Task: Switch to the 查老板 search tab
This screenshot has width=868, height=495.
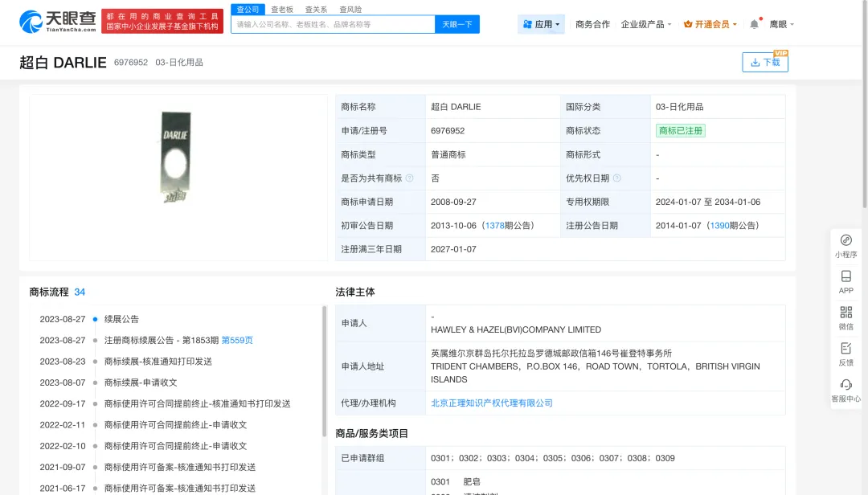Action: [282, 10]
